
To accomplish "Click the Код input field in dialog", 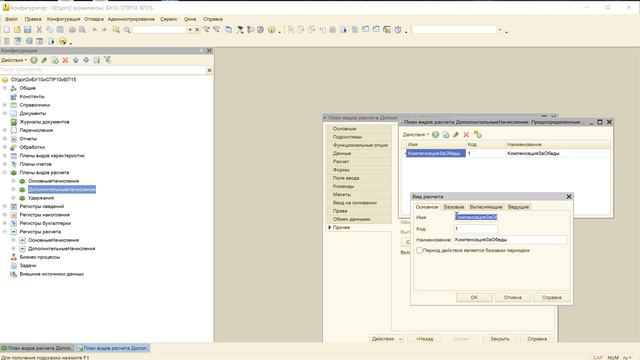I will tap(476, 229).
